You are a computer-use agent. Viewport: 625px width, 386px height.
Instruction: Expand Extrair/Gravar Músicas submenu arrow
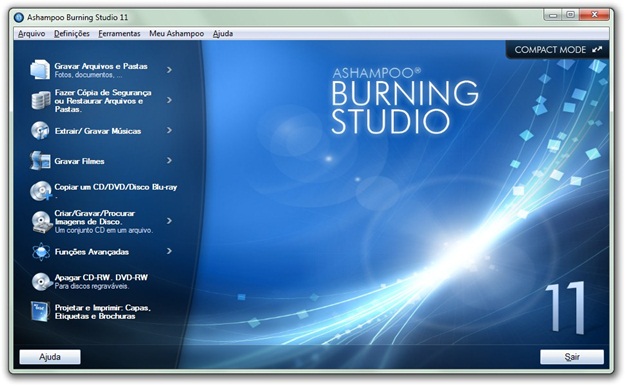click(x=169, y=130)
